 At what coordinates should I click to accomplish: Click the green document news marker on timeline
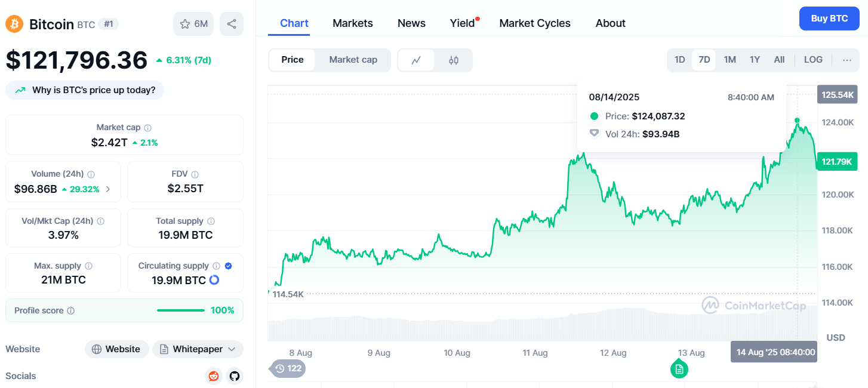tap(679, 369)
